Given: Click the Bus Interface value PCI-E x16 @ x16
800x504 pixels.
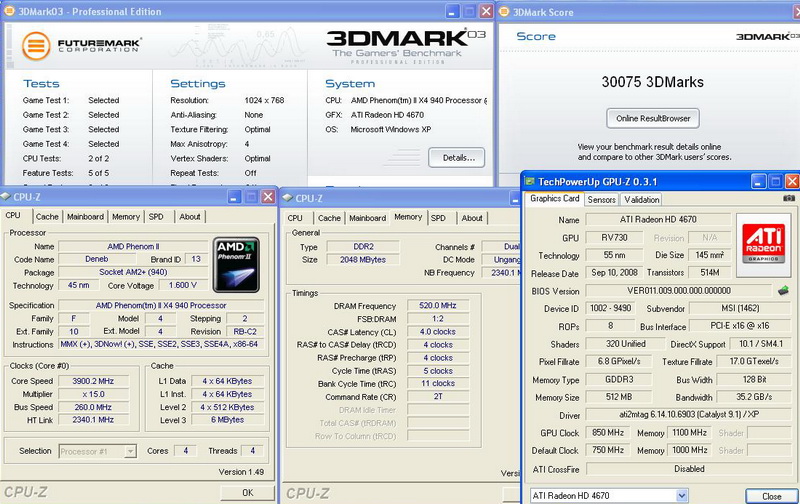Looking at the screenshot, I should [740, 325].
